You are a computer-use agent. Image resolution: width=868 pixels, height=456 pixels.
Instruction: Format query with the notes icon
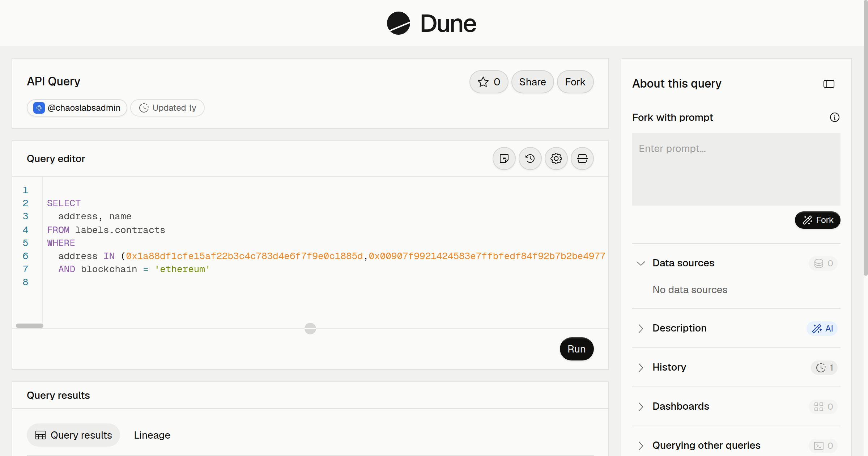(x=504, y=159)
